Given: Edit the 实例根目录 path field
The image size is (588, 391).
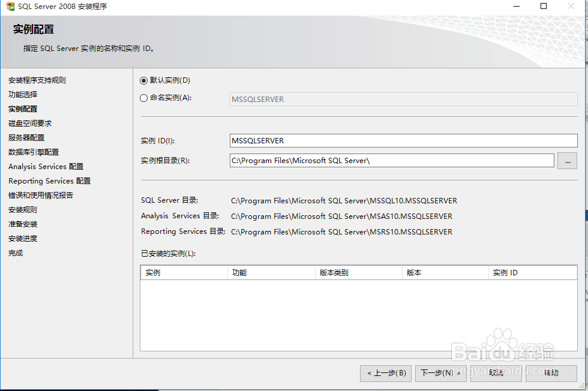Looking at the screenshot, I should (x=360, y=160).
